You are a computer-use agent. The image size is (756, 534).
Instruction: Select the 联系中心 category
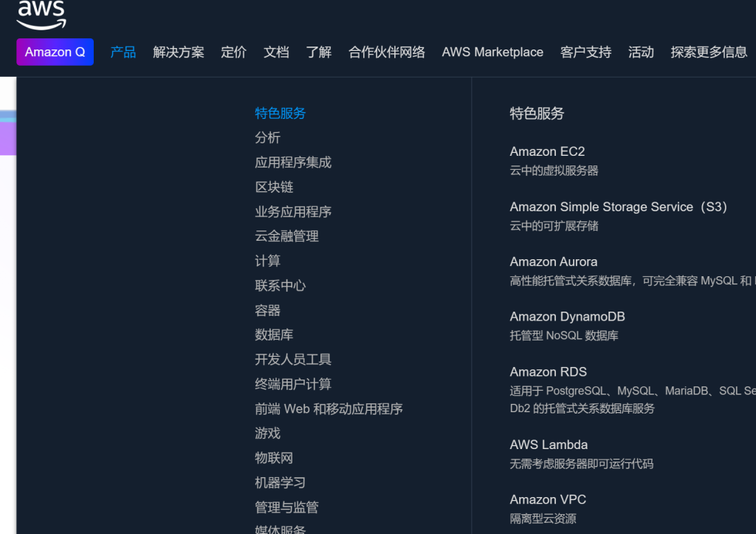[x=280, y=286]
